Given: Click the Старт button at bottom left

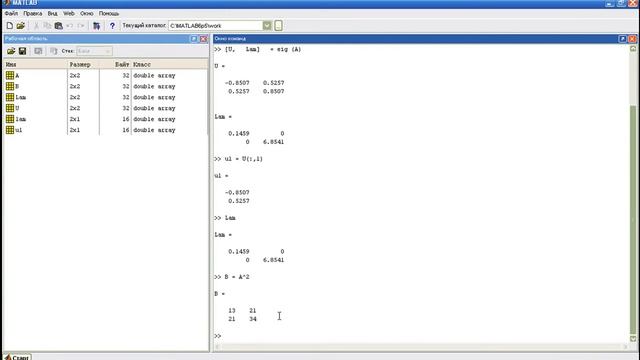Looking at the screenshot, I should pos(17,357).
